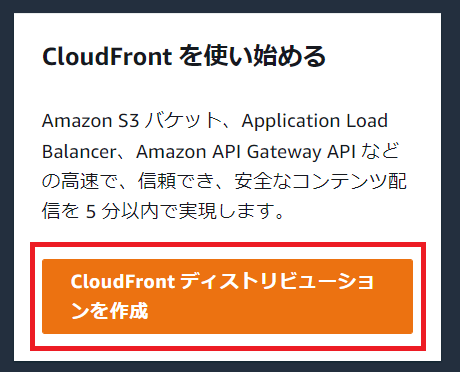This screenshot has width=460, height=372.
Task: Click the Amazon API Gateway API text
Action: (x=246, y=152)
